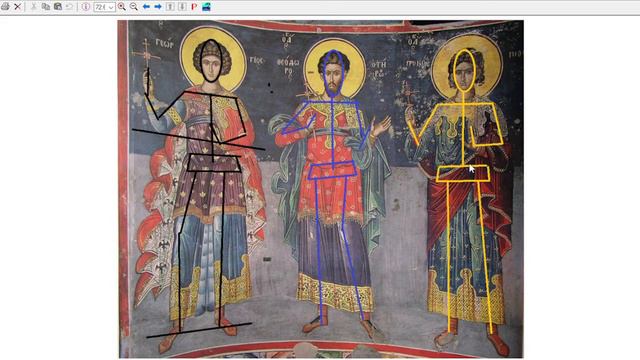Go to previous image with left arrow
Image resolution: width=640 pixels, height=360 pixels.
[146, 7]
